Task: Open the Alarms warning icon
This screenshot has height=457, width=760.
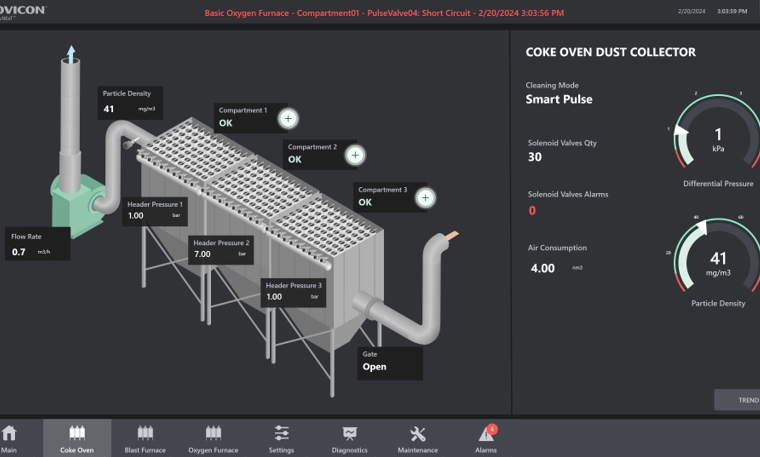Action: (x=486, y=434)
